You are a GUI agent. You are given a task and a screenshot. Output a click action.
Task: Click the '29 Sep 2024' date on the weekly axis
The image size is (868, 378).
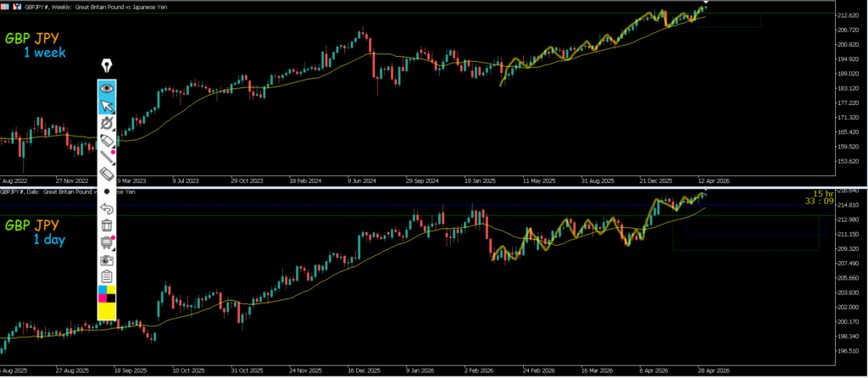[x=422, y=181]
